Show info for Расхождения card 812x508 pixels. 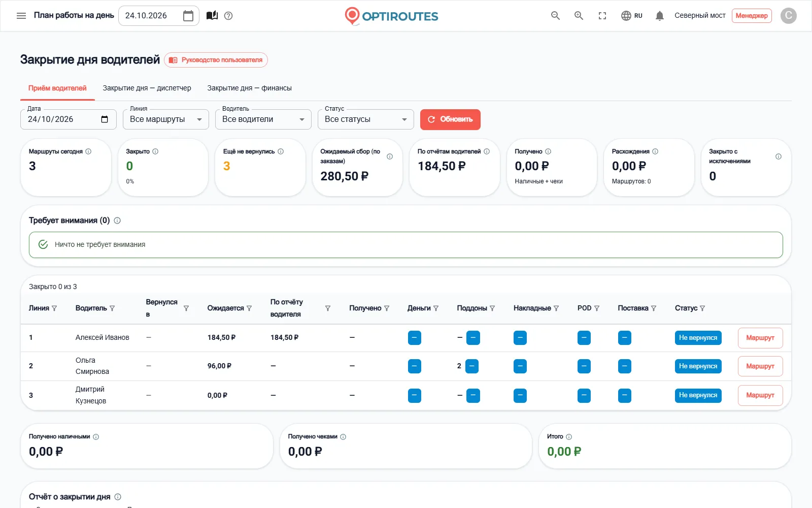coord(655,151)
